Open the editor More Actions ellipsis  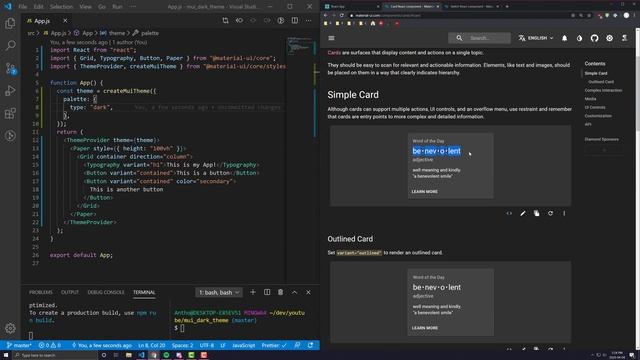[309, 20]
